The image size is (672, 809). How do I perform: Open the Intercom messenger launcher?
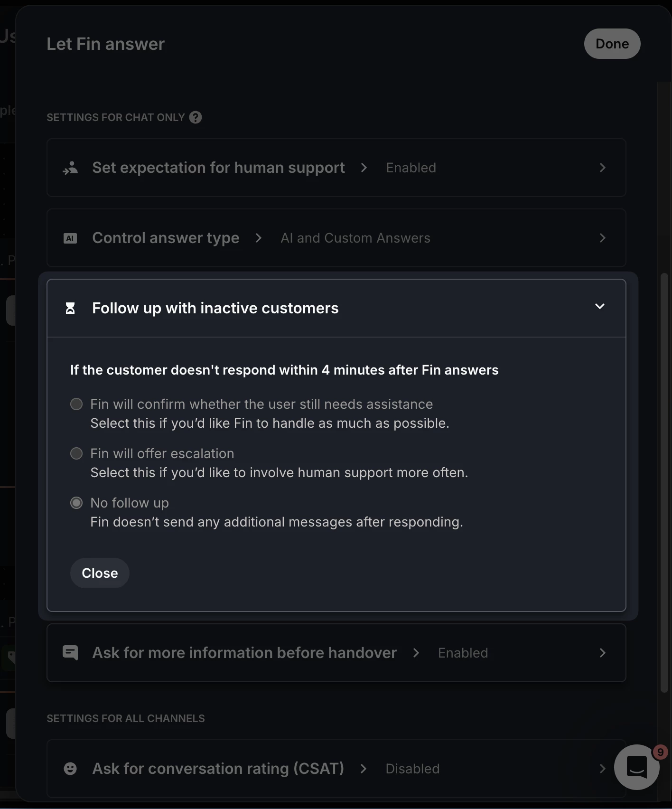click(x=636, y=767)
